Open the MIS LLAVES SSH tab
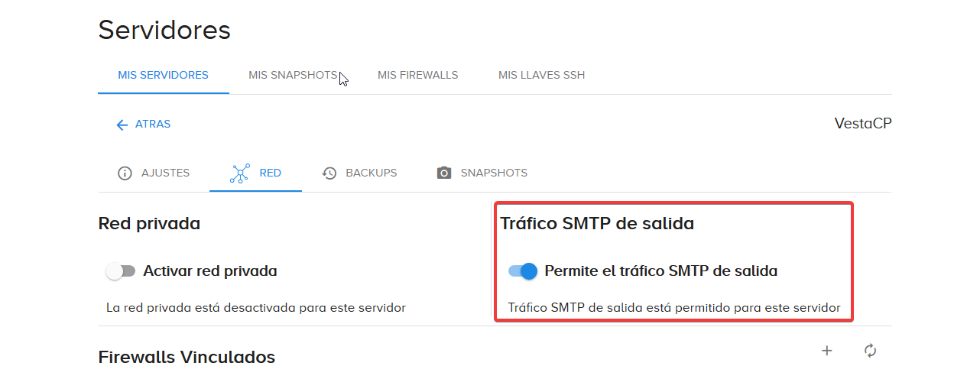980x392 pixels. 542,75
